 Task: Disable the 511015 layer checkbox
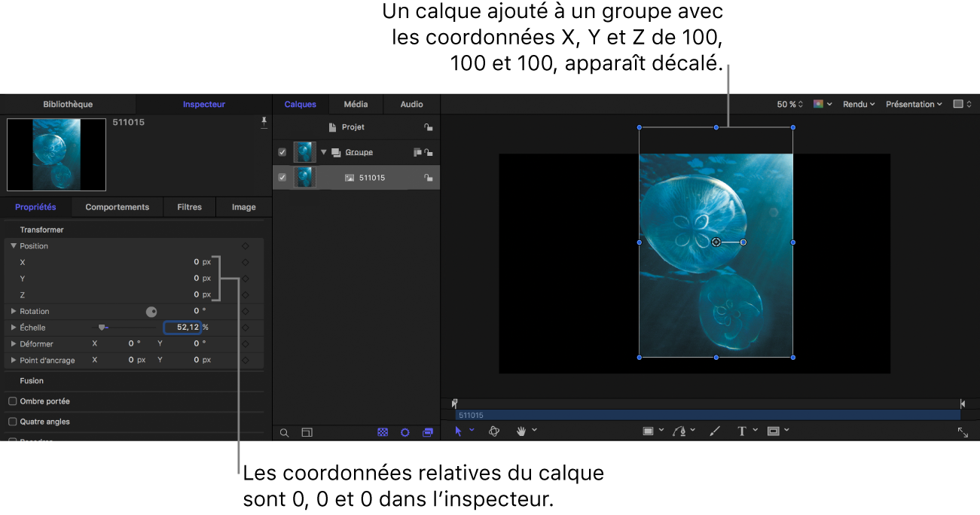282,177
